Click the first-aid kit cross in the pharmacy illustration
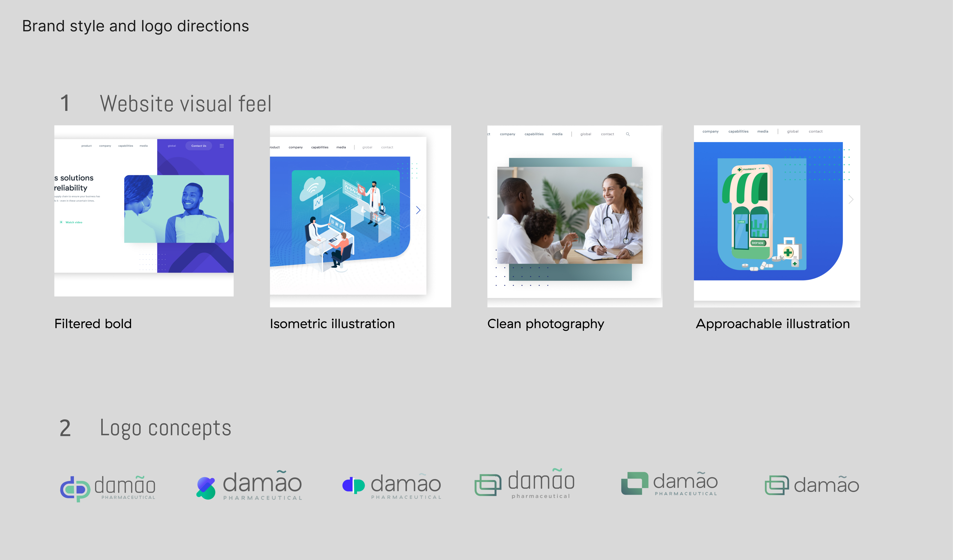The height and width of the screenshot is (560, 953). pyautogui.click(x=788, y=253)
